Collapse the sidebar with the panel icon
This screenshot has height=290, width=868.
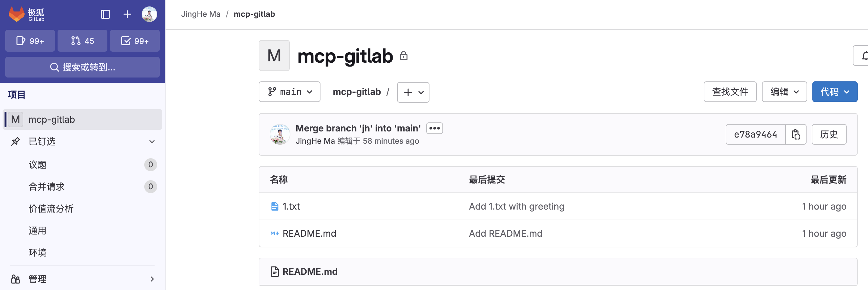(x=105, y=14)
